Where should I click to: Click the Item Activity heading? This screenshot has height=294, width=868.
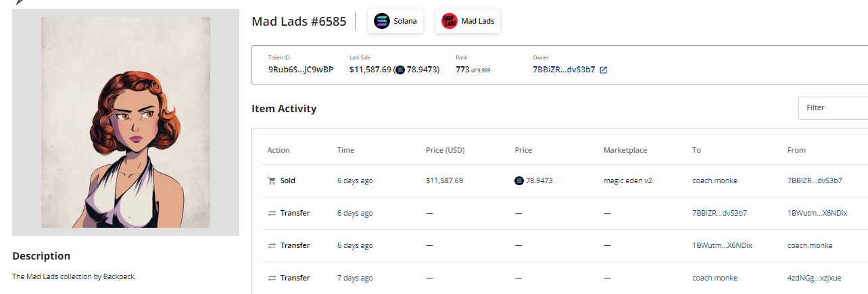pyautogui.click(x=284, y=108)
